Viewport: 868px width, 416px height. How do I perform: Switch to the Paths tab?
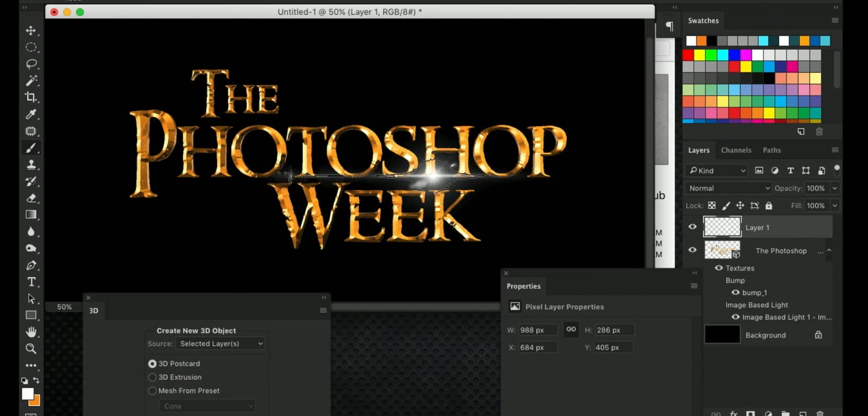(771, 150)
